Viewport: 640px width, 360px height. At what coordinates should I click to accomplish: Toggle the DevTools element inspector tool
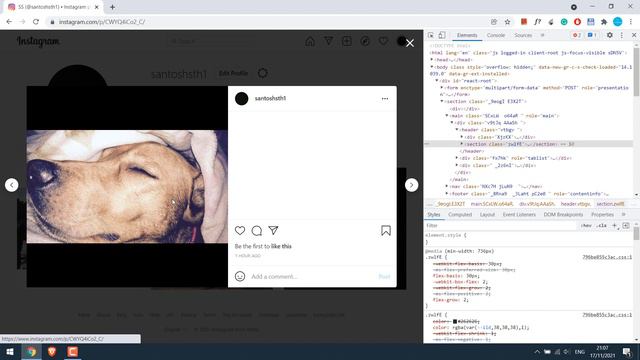pyautogui.click(x=431, y=36)
